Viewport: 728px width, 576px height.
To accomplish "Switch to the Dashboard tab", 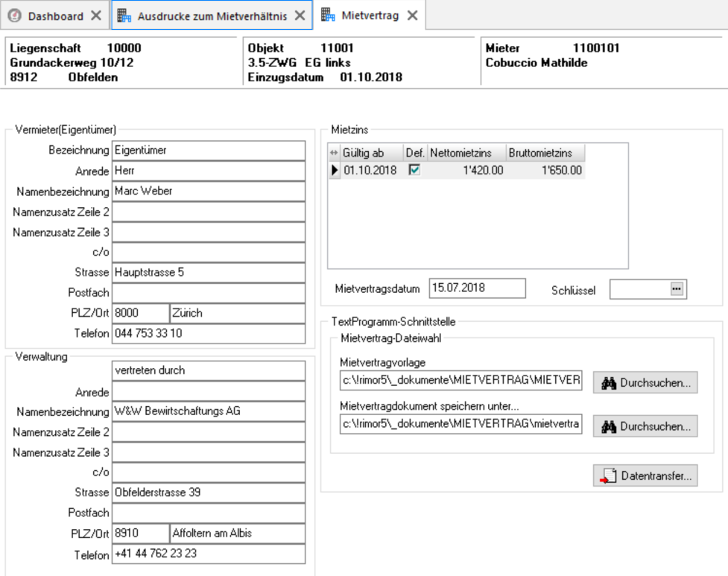I will click(55, 16).
